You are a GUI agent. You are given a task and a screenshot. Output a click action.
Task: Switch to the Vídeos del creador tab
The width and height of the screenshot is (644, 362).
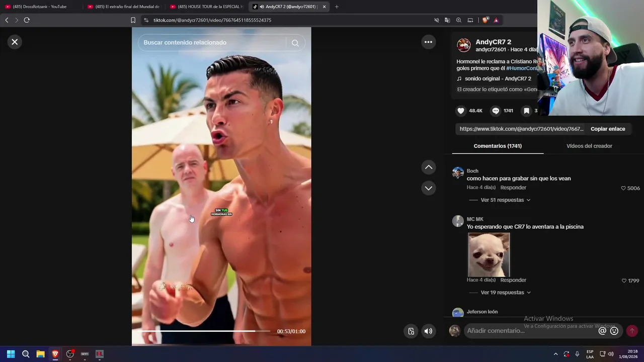pos(589,146)
